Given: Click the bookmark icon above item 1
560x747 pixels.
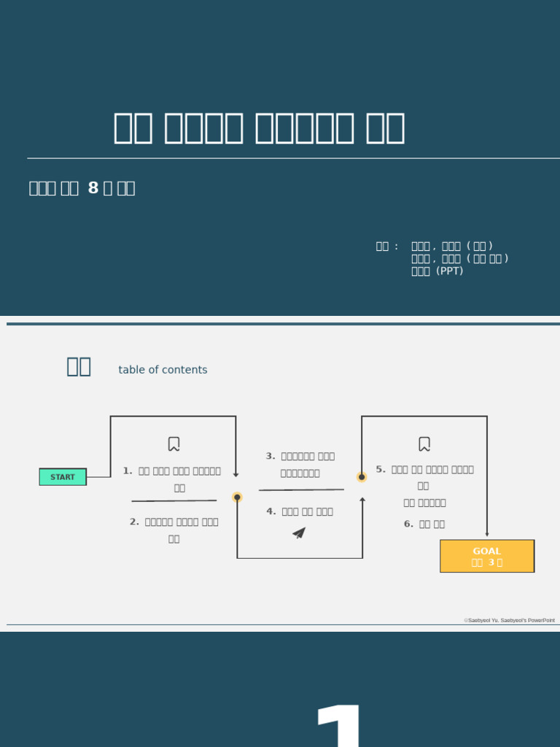Looking at the screenshot, I should tap(174, 444).
